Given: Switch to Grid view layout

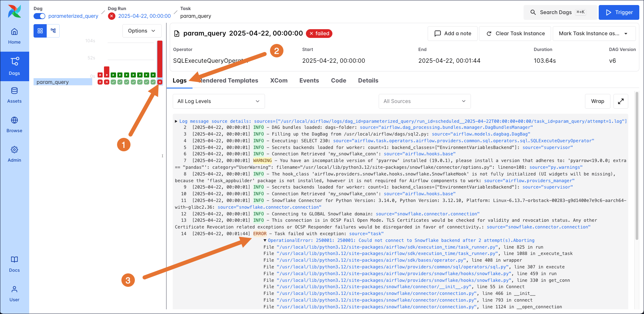Looking at the screenshot, I should (x=40, y=31).
